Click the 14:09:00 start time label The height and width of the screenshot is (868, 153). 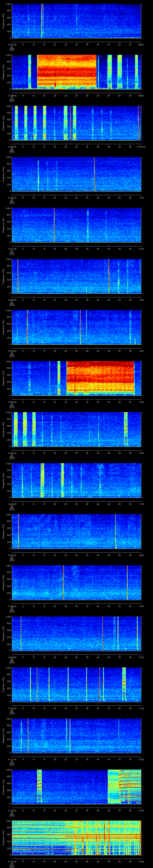coord(12,657)
